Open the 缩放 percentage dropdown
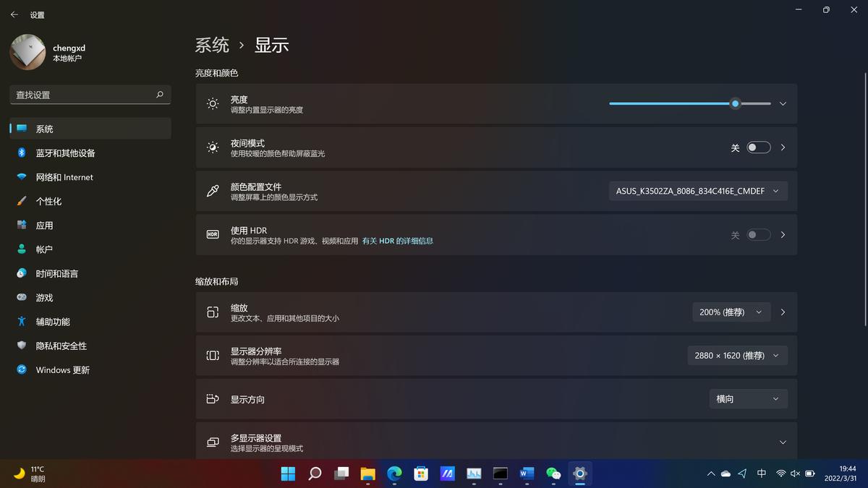The image size is (868, 488). [x=731, y=312]
